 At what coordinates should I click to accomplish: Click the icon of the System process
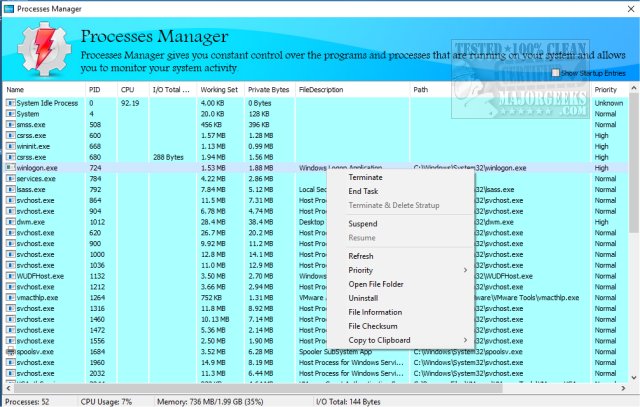point(11,114)
